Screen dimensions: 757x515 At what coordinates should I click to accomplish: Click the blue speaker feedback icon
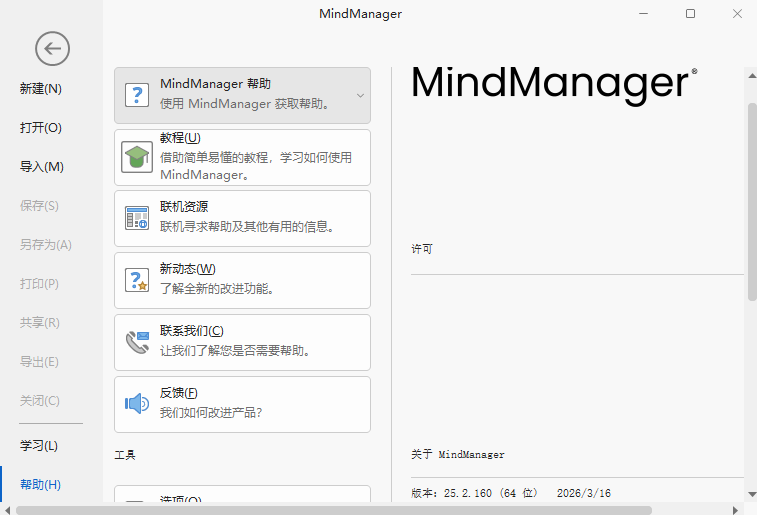[x=137, y=404]
